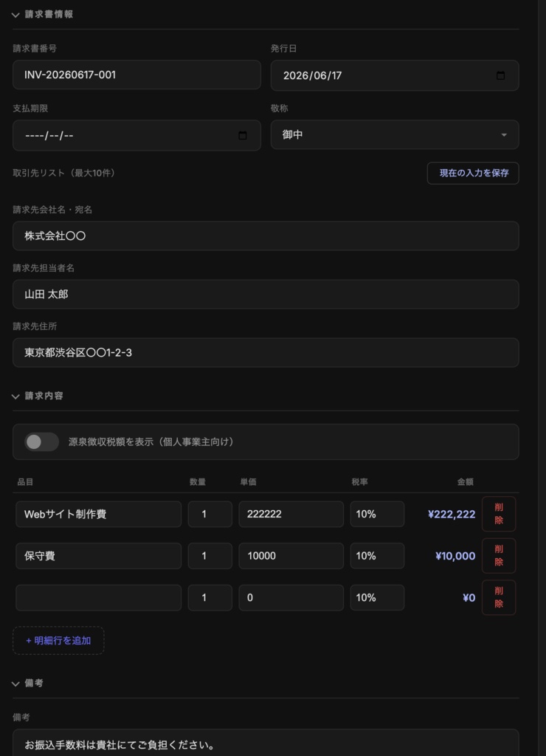Focus the 請求書番号 input field
The width and height of the screenshot is (546, 756).
[136, 75]
